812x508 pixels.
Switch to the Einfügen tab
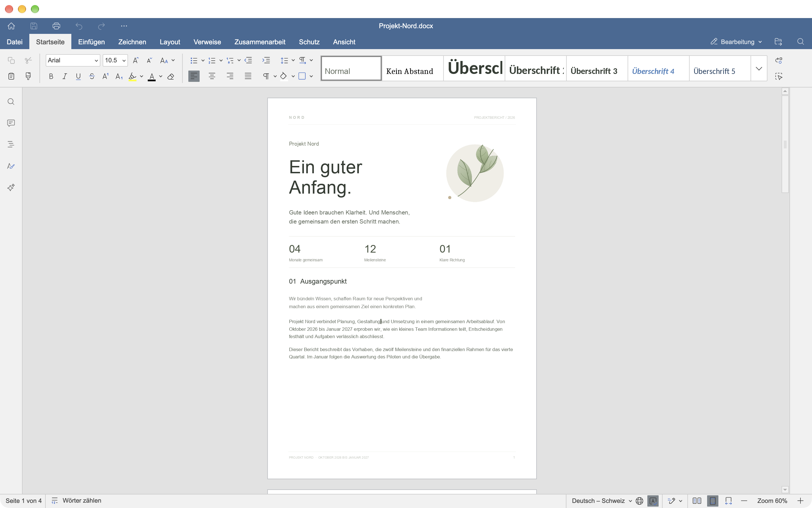coord(91,42)
